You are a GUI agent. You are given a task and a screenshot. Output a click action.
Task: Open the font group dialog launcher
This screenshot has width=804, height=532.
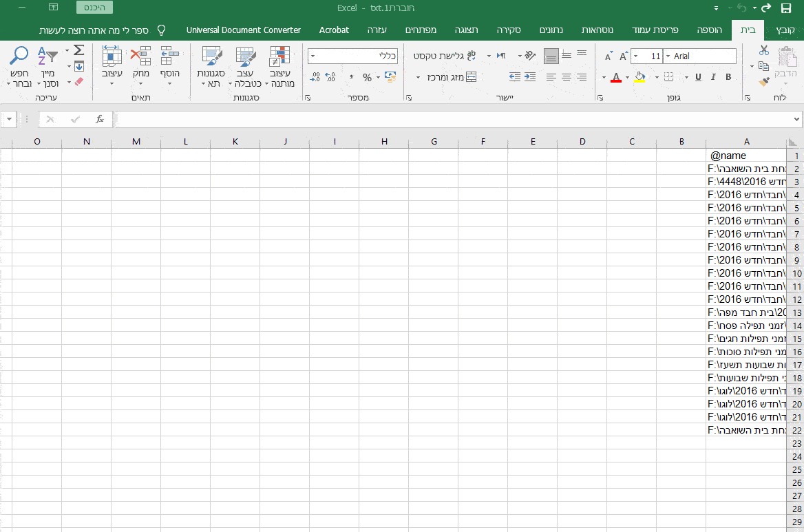[600, 97]
